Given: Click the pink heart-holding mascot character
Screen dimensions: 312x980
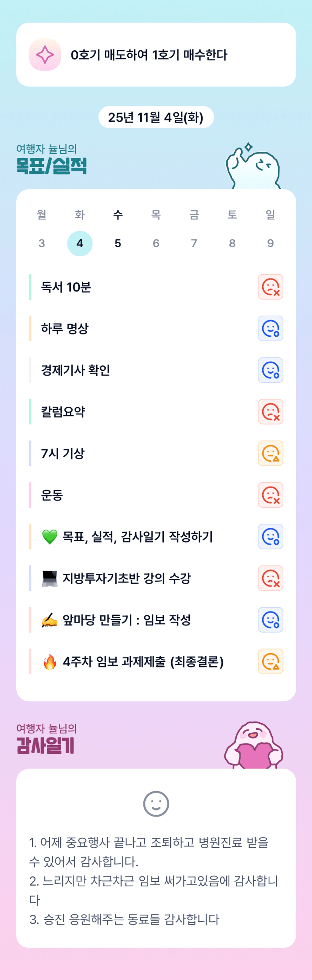Looking at the screenshot, I should [254, 745].
